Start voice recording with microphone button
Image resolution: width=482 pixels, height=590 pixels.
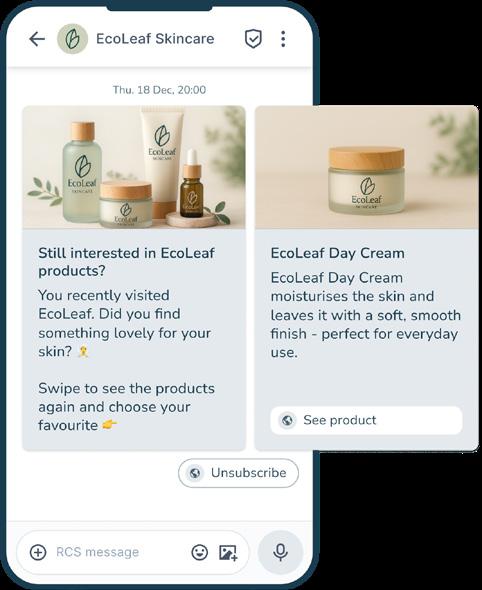280,552
